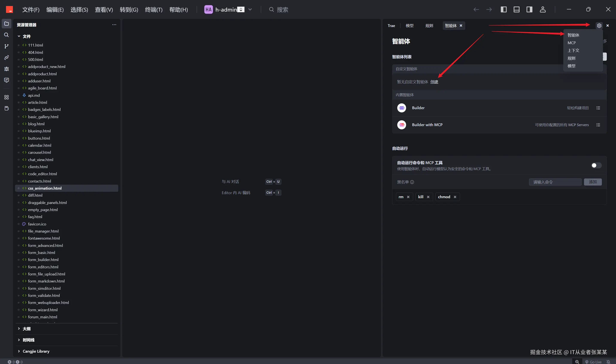Screen dimensions: 616x364
Task: Toggle the primary sidebar layout icon
Action: 504,10
